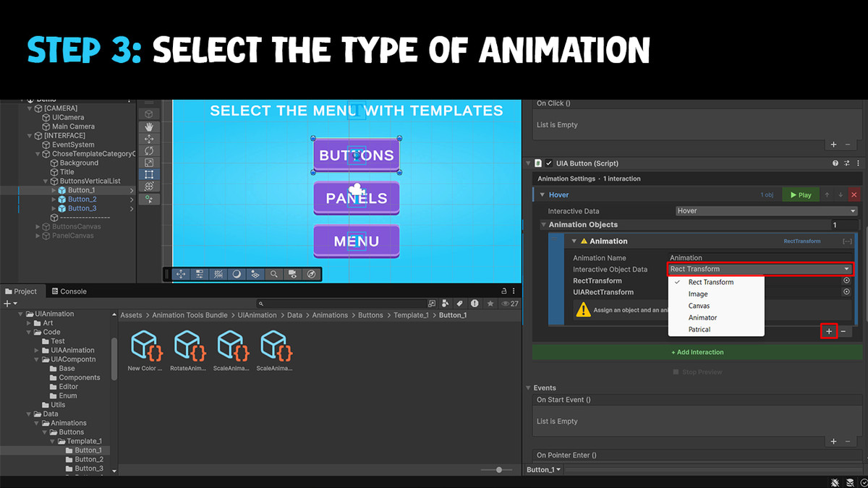
Task: Click the Project folder tree scrollbar
Action: [114, 358]
